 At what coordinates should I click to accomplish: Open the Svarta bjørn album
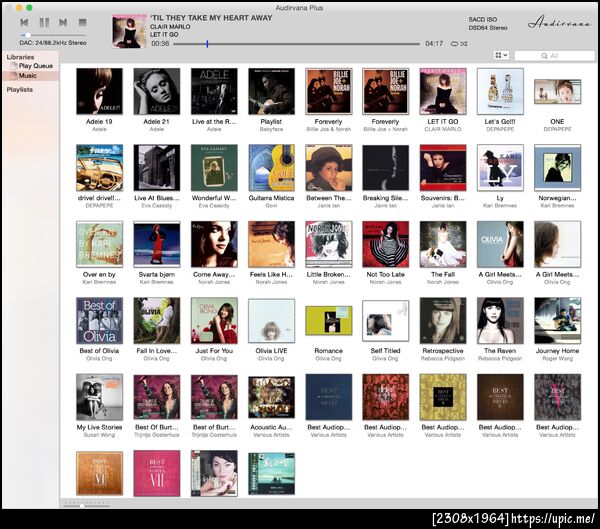tap(157, 244)
